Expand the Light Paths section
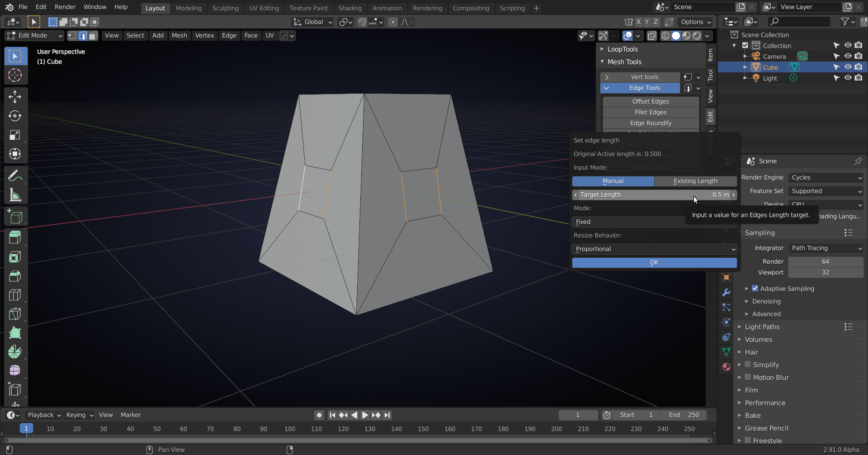This screenshot has width=868, height=455. click(763, 327)
